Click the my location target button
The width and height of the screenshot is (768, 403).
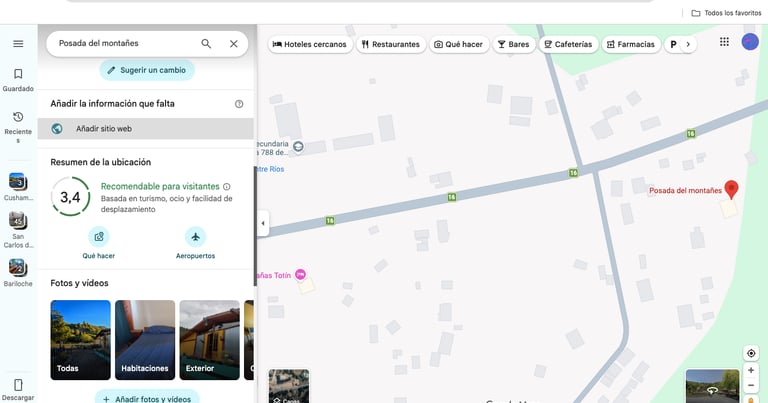click(x=751, y=353)
